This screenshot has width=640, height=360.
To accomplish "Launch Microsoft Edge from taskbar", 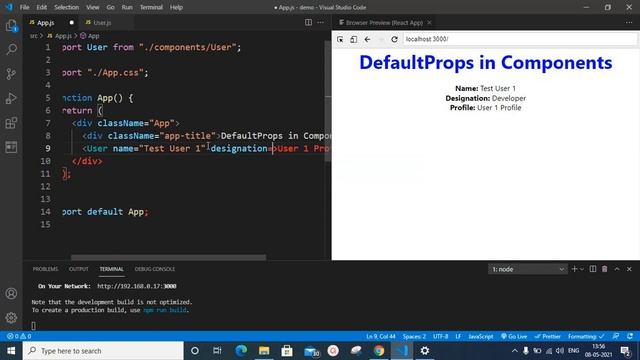I will tap(241, 351).
